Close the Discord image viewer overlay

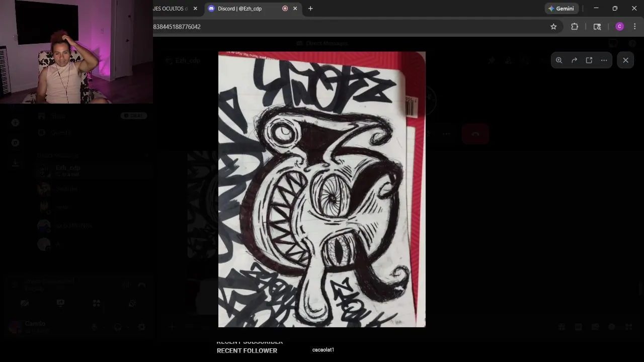pyautogui.click(x=625, y=60)
